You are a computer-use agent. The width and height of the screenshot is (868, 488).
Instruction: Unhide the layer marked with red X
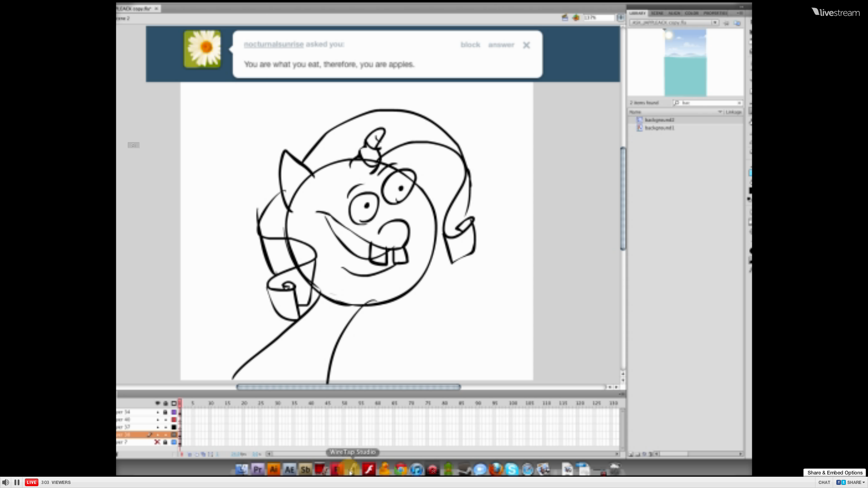click(x=157, y=442)
